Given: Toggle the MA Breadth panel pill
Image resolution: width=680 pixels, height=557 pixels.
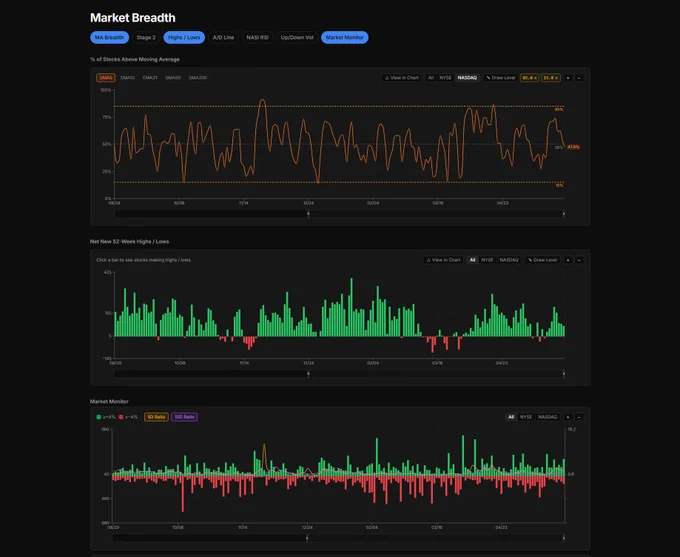Looking at the screenshot, I should pyautogui.click(x=109, y=37).
